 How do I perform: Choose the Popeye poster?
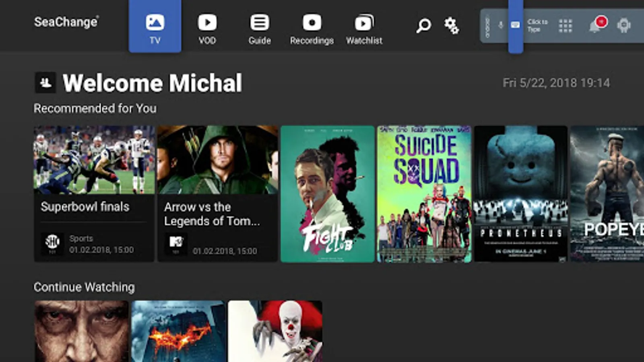(607, 194)
